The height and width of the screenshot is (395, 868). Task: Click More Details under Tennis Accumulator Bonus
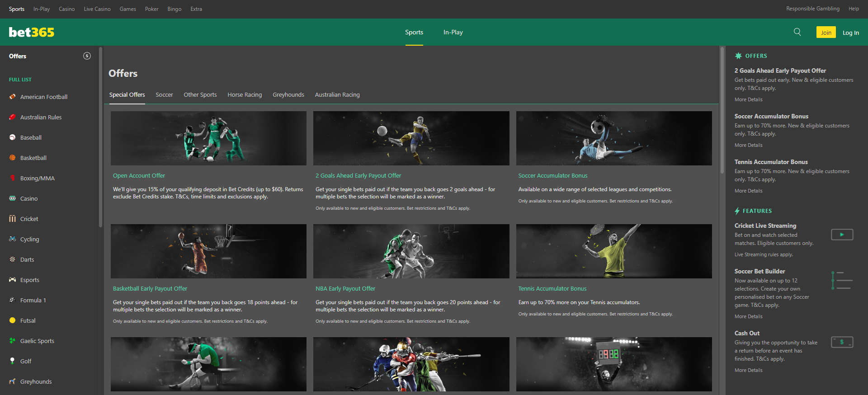[x=748, y=191]
